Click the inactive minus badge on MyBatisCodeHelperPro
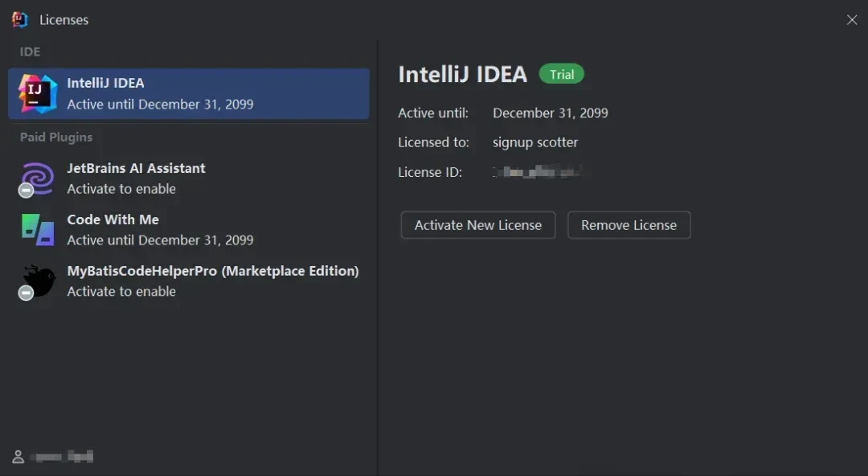Viewport: 868px width, 476px height. tap(26, 293)
